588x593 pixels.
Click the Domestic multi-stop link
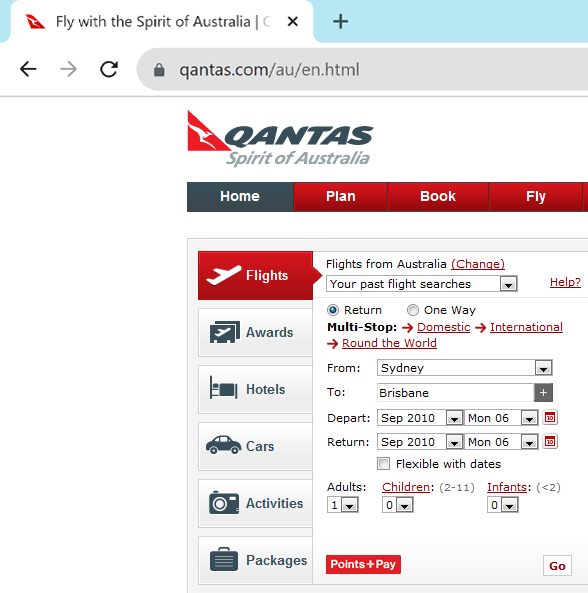pos(444,327)
